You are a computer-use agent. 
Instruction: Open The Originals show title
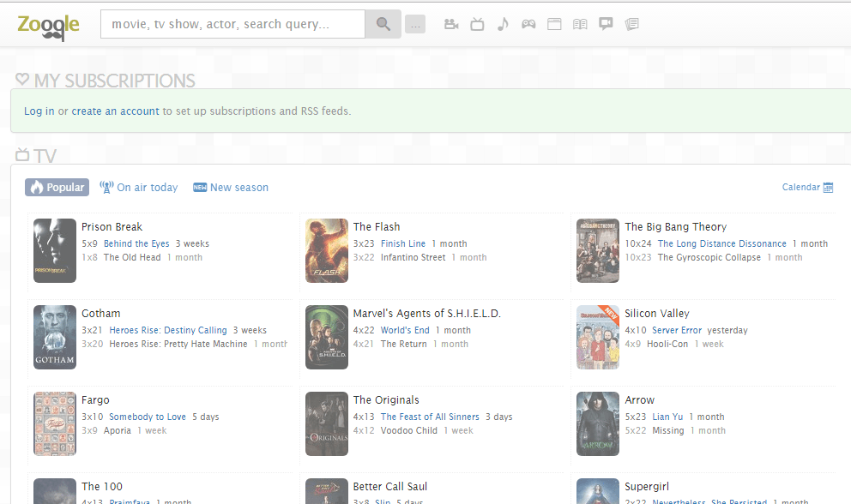click(x=386, y=399)
